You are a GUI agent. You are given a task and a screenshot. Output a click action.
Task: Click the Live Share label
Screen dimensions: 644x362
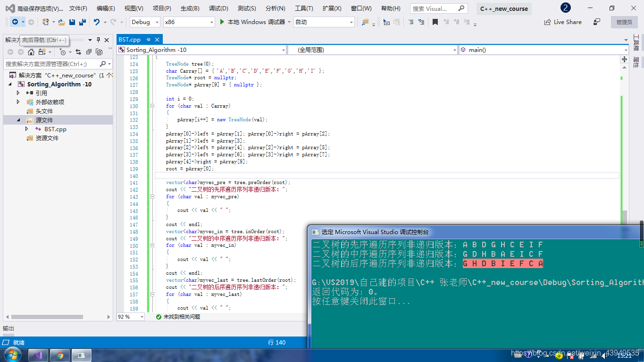coord(568,22)
